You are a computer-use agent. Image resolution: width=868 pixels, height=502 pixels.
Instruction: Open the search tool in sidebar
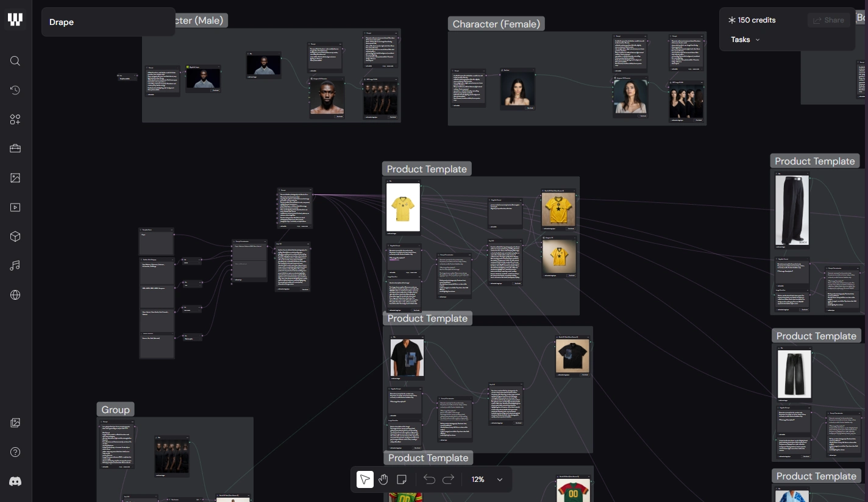click(x=15, y=61)
